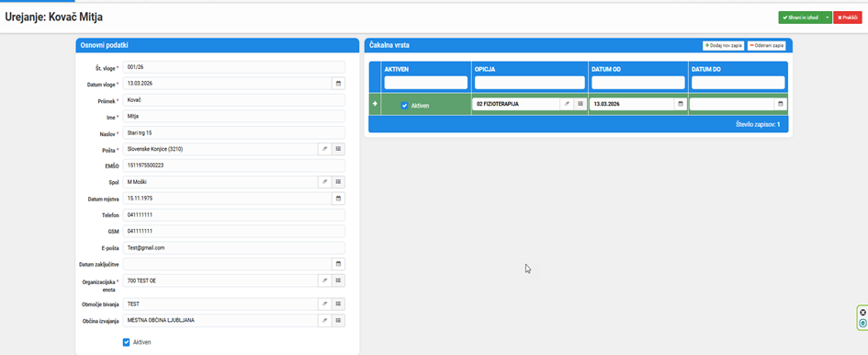Toggle Aktiven checkbox in waiting list row

tap(405, 105)
